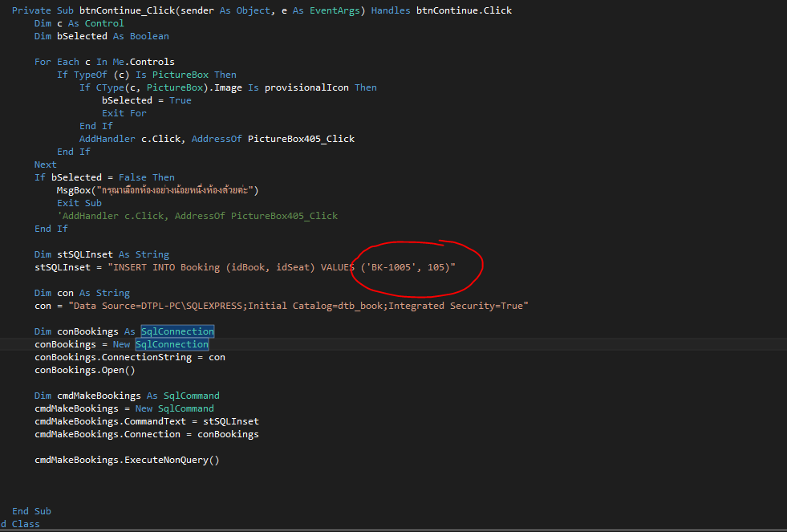
Task: Click the 'For Each c In Me.Controls' line
Action: pyautogui.click(x=104, y=63)
